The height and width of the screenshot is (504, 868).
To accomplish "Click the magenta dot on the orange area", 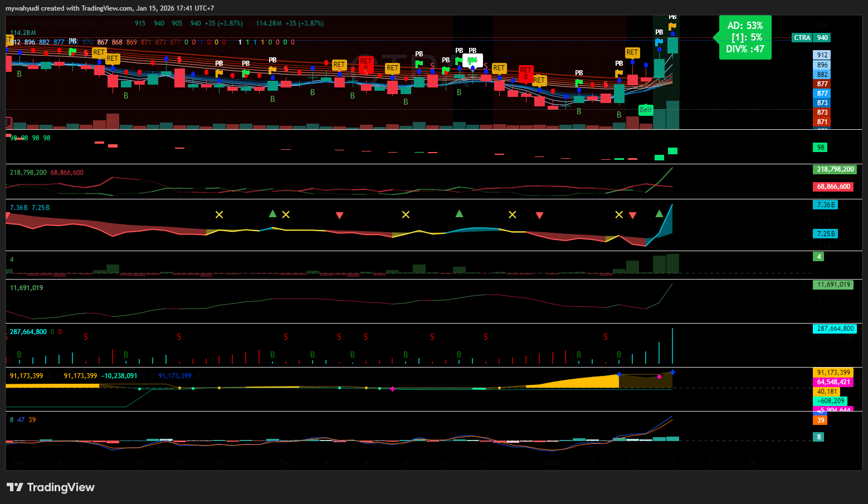I will pos(660,377).
